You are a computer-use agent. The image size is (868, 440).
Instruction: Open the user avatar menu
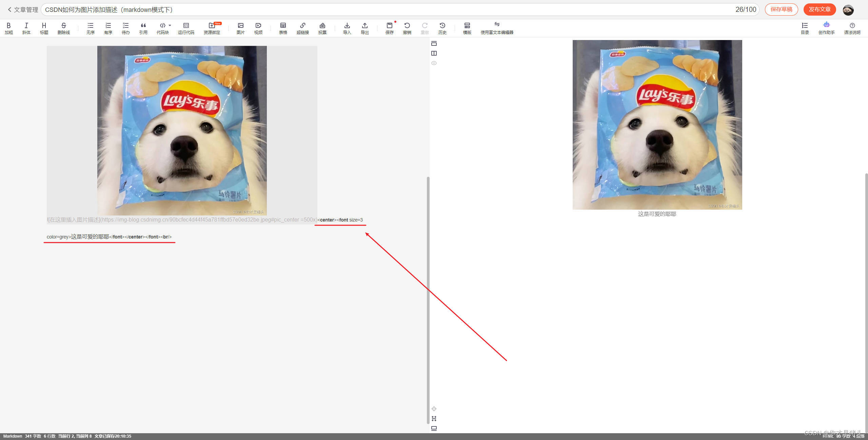click(848, 10)
